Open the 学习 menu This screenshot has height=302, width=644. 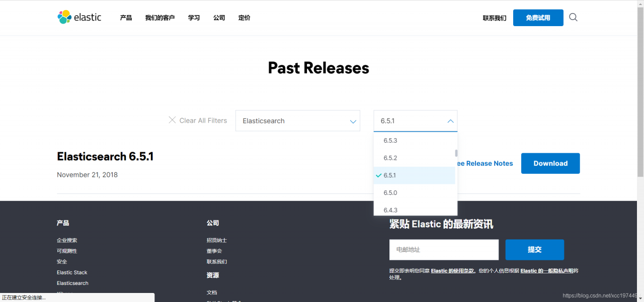(x=194, y=17)
